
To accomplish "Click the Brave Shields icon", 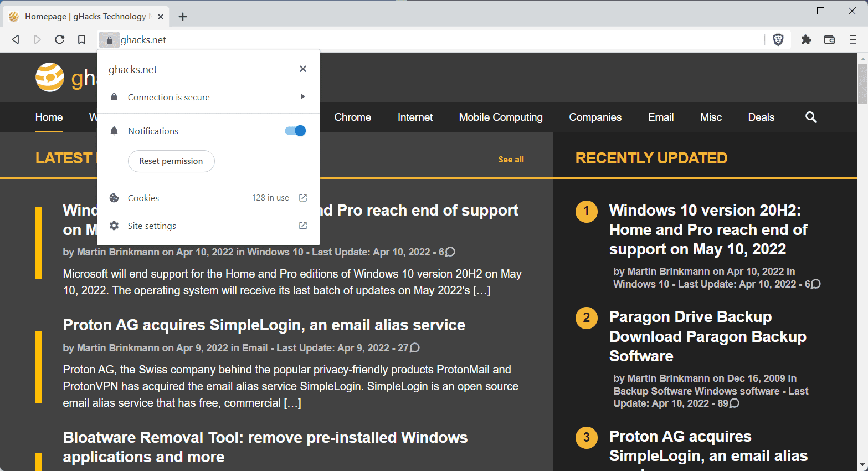I will click(x=778, y=39).
